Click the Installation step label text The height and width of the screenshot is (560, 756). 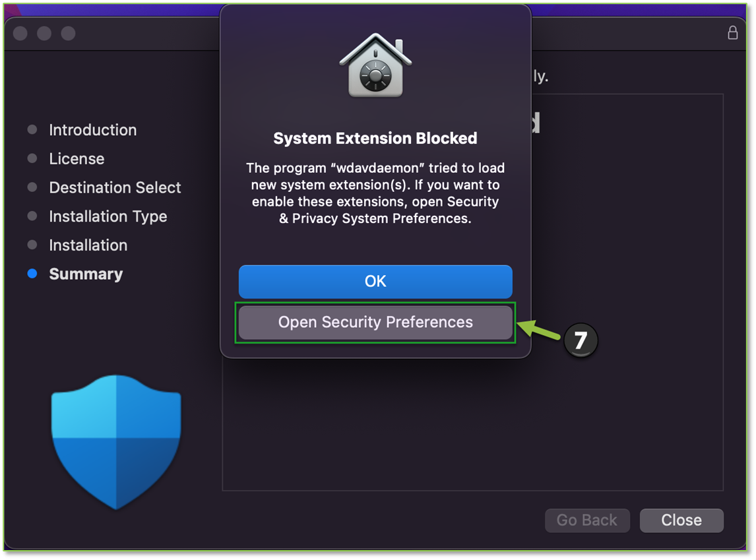pyautogui.click(x=88, y=245)
